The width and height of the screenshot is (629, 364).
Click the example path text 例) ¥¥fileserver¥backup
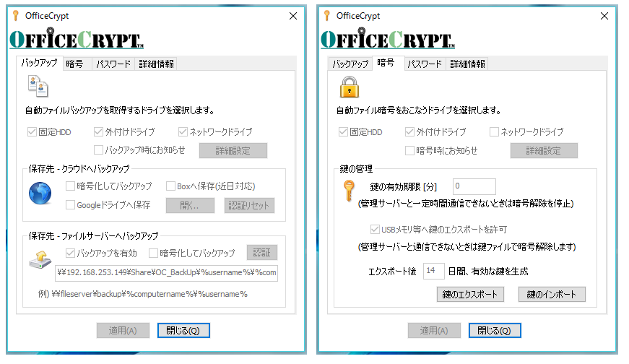(142, 294)
